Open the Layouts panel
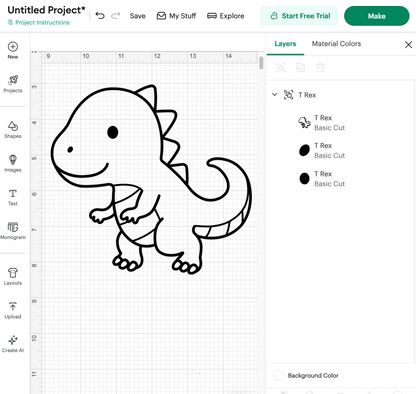416x394 pixels. click(x=13, y=277)
